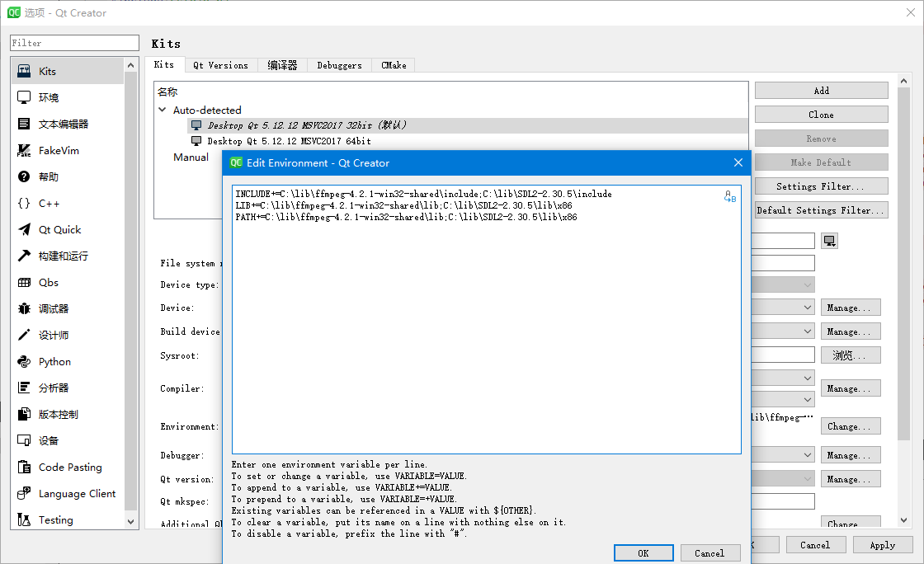Open the Qbs settings category
The width and height of the screenshot is (924, 564).
[67, 283]
